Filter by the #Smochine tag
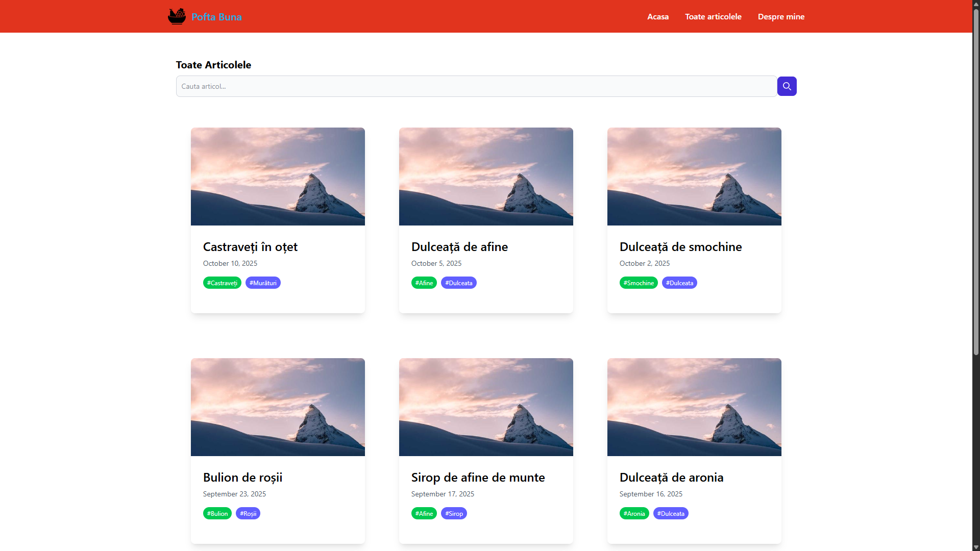980x551 pixels. coord(638,283)
